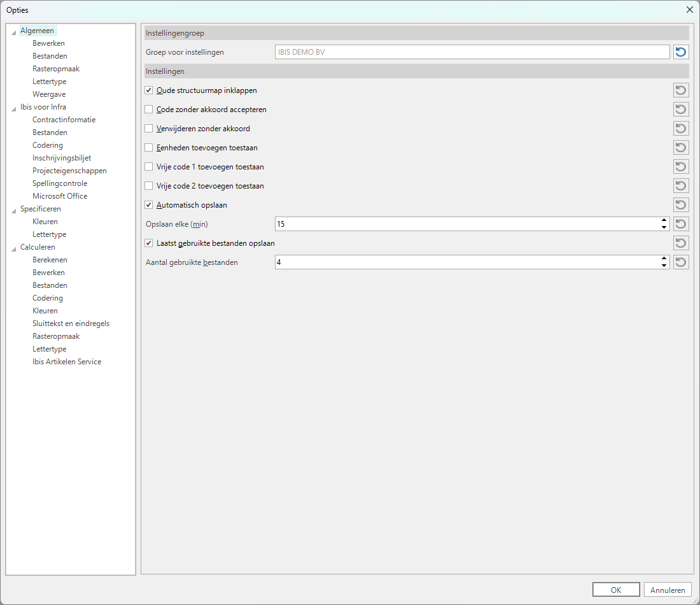Reset 'Aantal gebruikte bestanden' value
The image size is (700, 605).
coord(681,262)
